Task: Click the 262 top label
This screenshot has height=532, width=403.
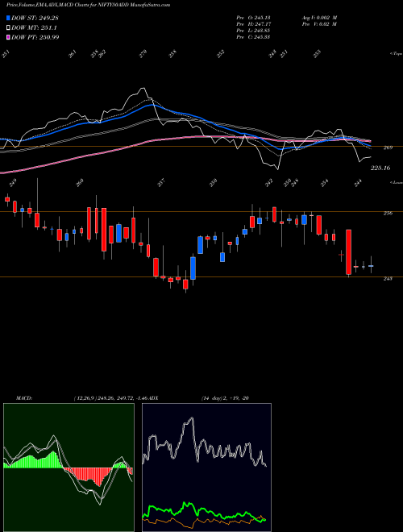Action: [x=102, y=53]
